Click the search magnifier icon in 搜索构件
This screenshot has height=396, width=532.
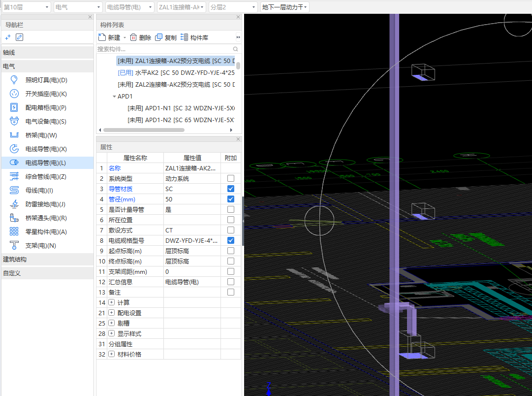coord(235,49)
